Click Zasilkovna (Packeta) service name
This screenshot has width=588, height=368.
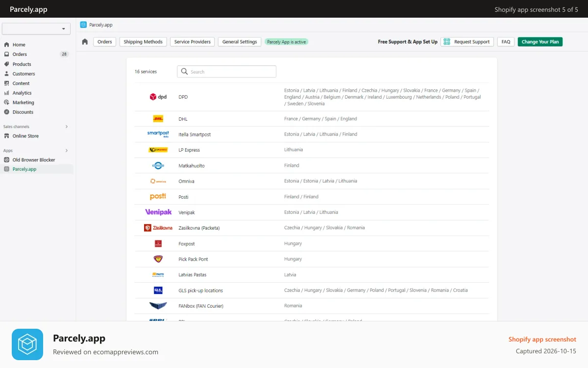click(199, 228)
